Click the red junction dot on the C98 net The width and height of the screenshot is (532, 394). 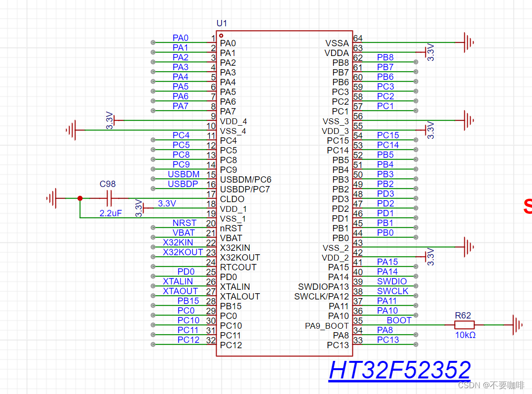coord(79,199)
